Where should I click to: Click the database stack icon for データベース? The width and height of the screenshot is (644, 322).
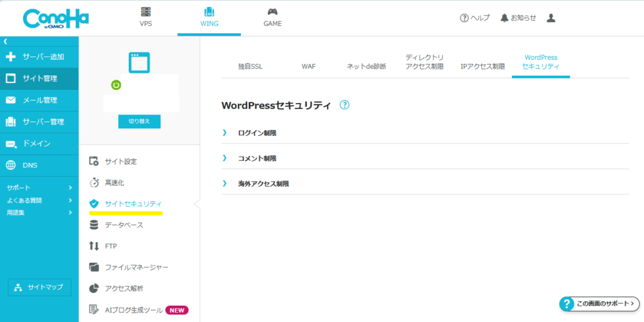[94, 225]
